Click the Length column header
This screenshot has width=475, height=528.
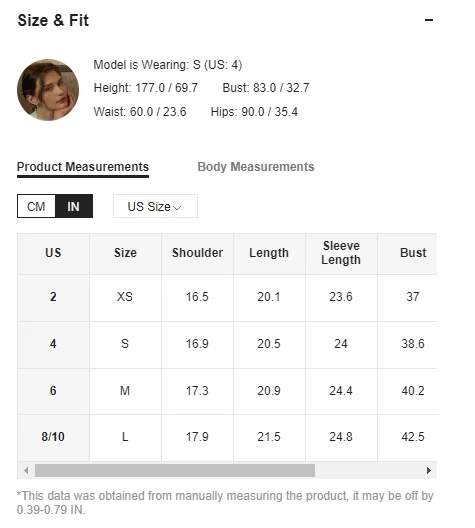coord(269,254)
